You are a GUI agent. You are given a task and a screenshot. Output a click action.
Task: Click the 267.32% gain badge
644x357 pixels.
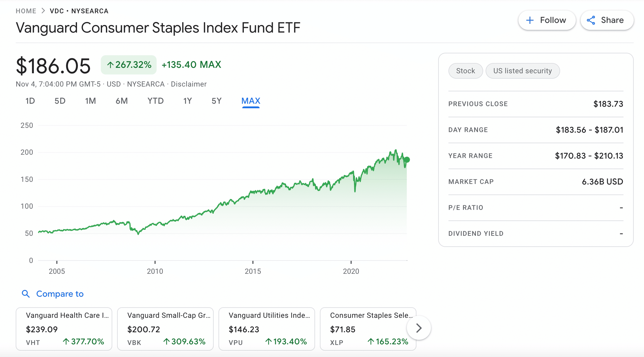[x=129, y=65]
